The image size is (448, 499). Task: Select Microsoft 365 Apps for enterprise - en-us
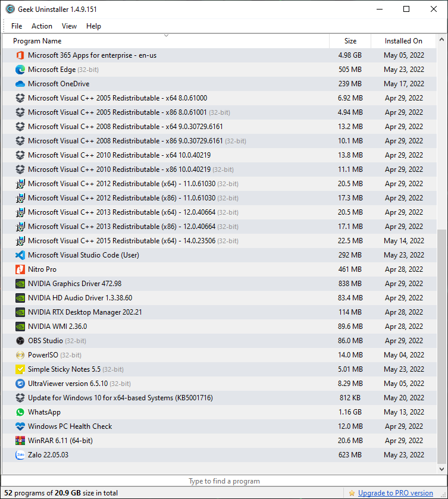pos(220,55)
